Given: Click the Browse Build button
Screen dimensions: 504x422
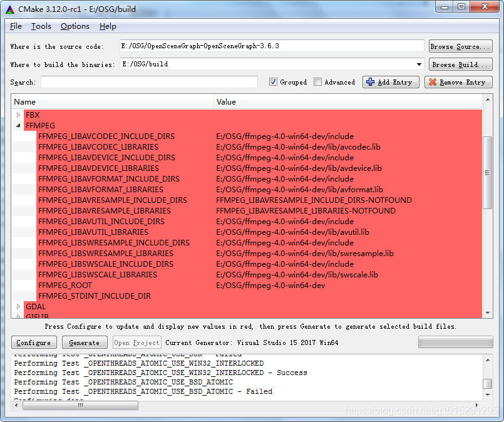Looking at the screenshot, I should pos(460,64).
